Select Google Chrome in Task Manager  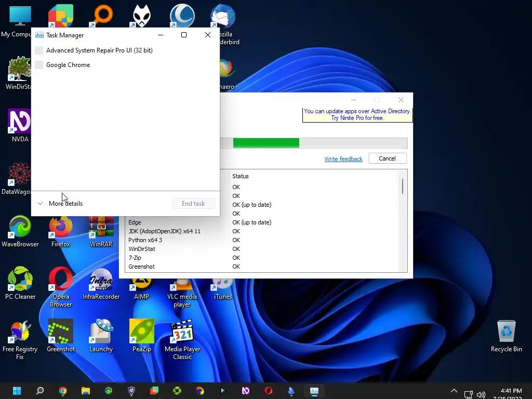[x=125, y=65]
